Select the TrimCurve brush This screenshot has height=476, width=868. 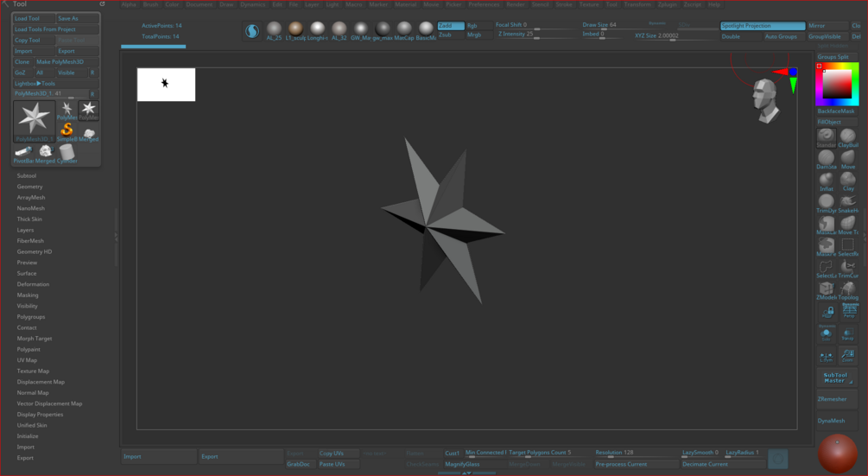click(x=847, y=269)
